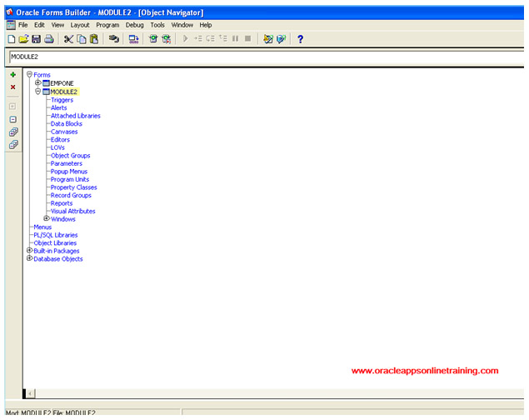The width and height of the screenshot is (529, 420).
Task: Select the PL/SQL Libraries node
Action: coord(56,235)
